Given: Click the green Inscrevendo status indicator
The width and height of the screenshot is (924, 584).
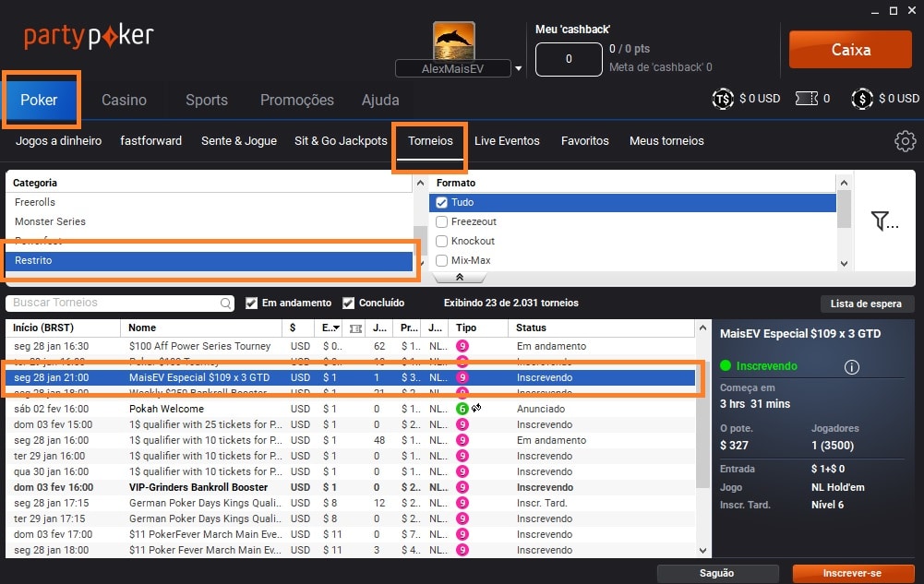Looking at the screenshot, I should point(726,365).
